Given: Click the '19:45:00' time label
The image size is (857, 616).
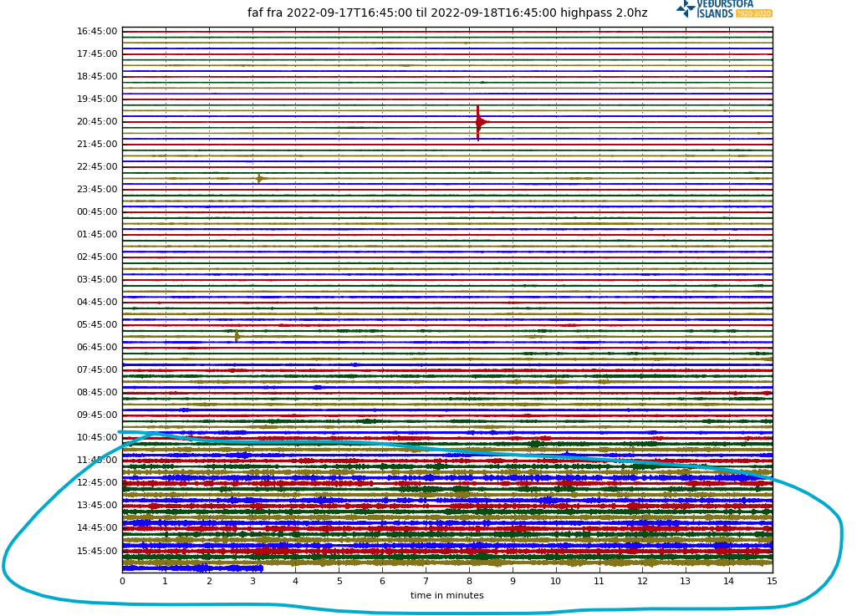Looking at the screenshot, I should coord(97,99).
